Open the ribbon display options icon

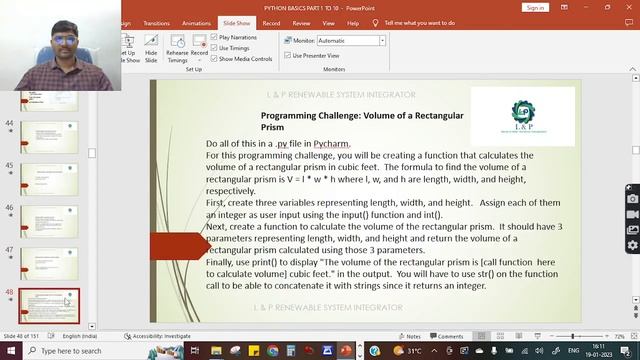tap(564, 7)
